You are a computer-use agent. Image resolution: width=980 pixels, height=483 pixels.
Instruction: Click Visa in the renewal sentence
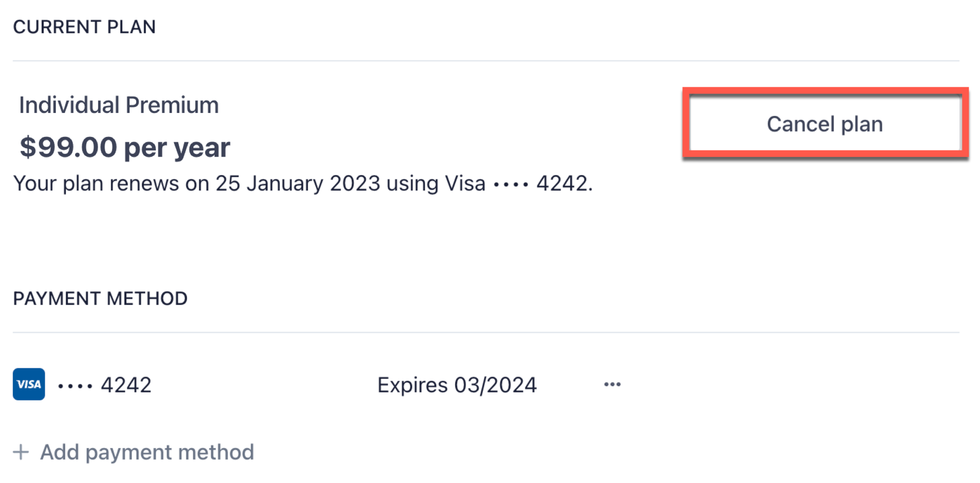tap(465, 183)
